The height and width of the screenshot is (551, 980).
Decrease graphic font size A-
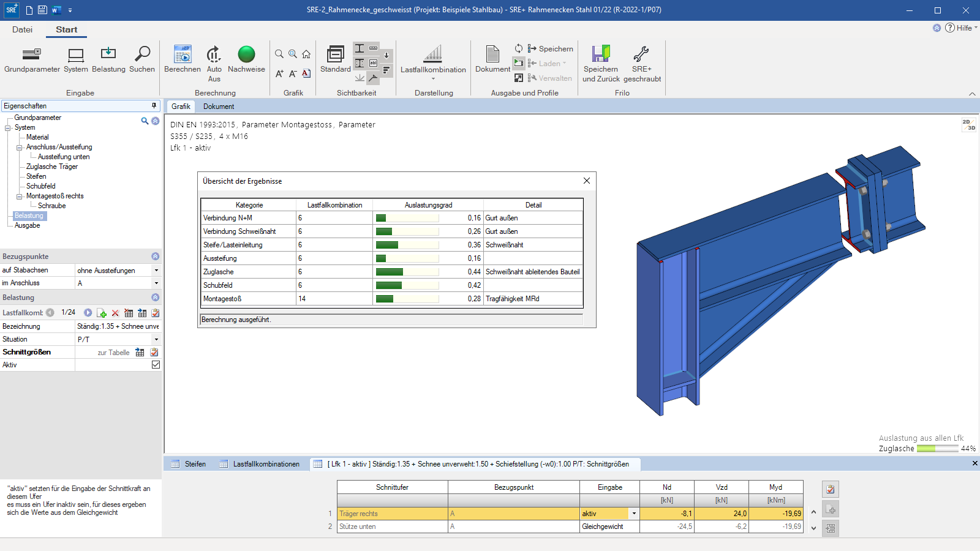point(293,73)
